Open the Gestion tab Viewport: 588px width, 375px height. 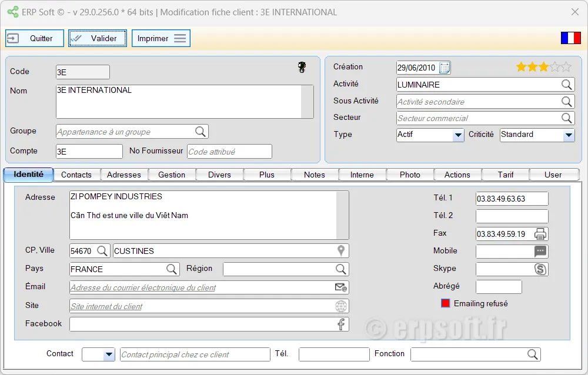point(172,175)
